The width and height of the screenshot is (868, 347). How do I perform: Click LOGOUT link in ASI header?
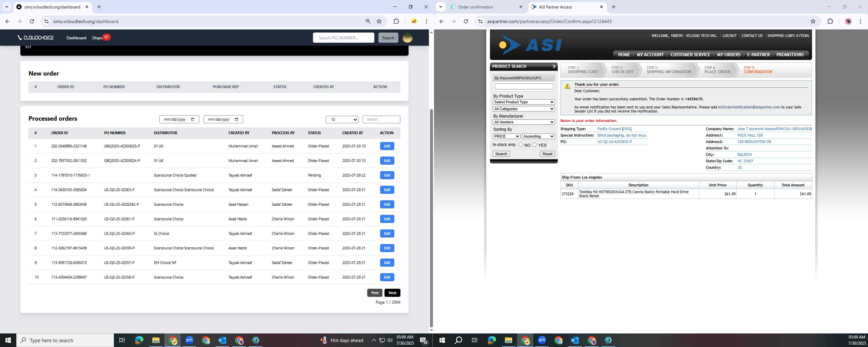coord(729,36)
